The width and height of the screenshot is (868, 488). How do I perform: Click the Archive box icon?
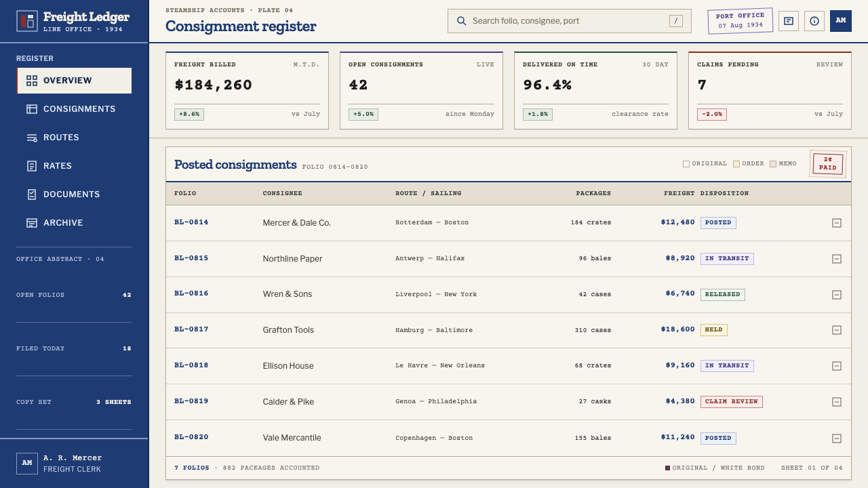[x=32, y=223]
